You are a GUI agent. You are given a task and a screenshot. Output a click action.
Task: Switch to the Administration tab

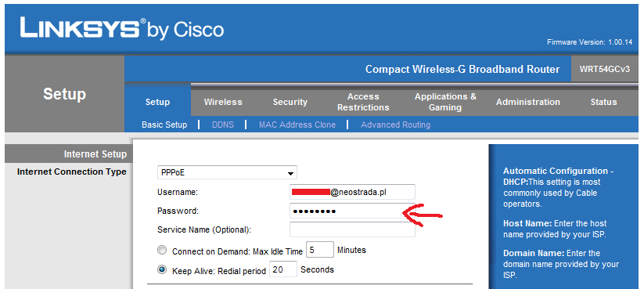pos(527,102)
